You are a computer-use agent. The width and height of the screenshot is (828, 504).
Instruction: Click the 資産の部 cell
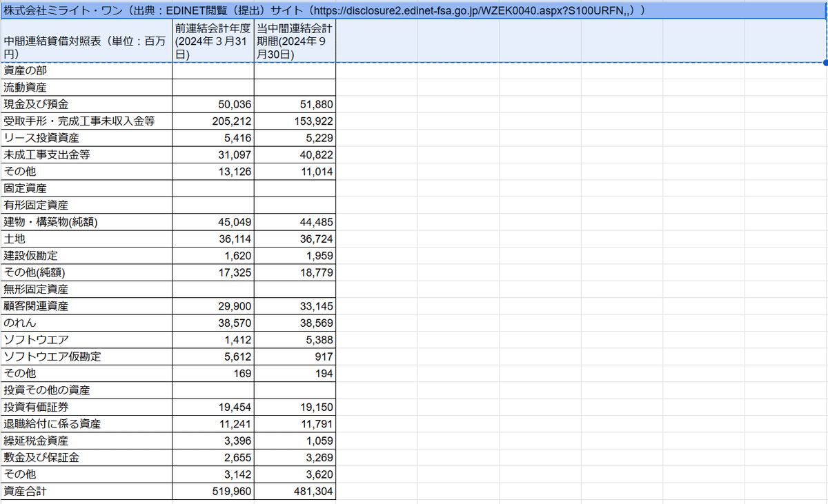(x=87, y=70)
